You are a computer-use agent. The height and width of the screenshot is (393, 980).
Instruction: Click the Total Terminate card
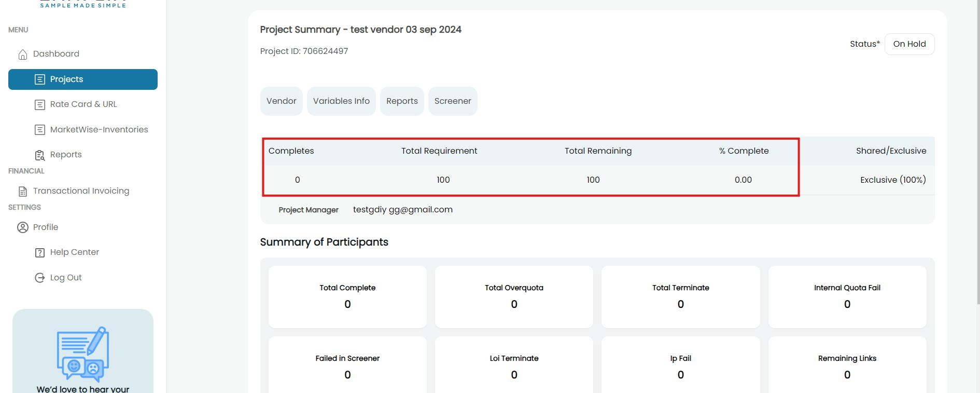[x=681, y=297]
